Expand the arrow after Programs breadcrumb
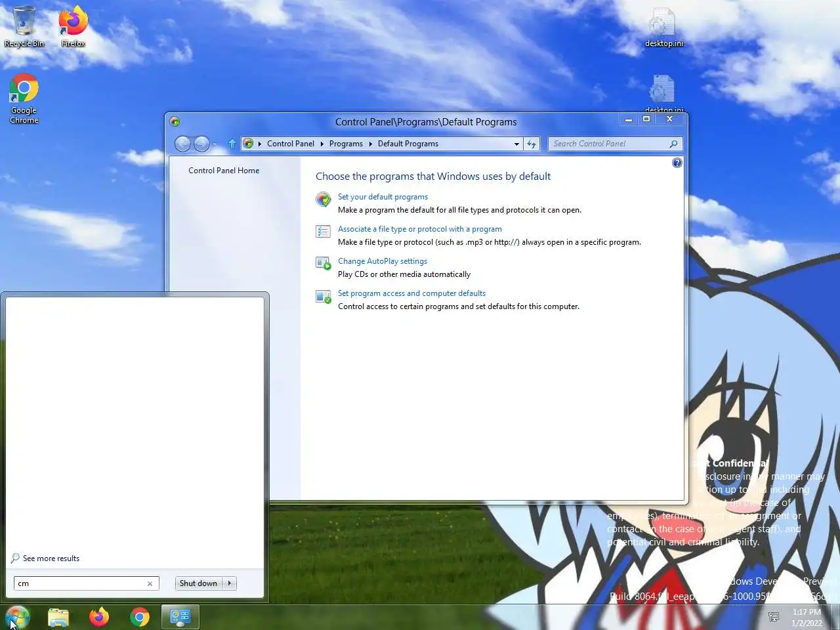The height and width of the screenshot is (630, 840). 370,144
